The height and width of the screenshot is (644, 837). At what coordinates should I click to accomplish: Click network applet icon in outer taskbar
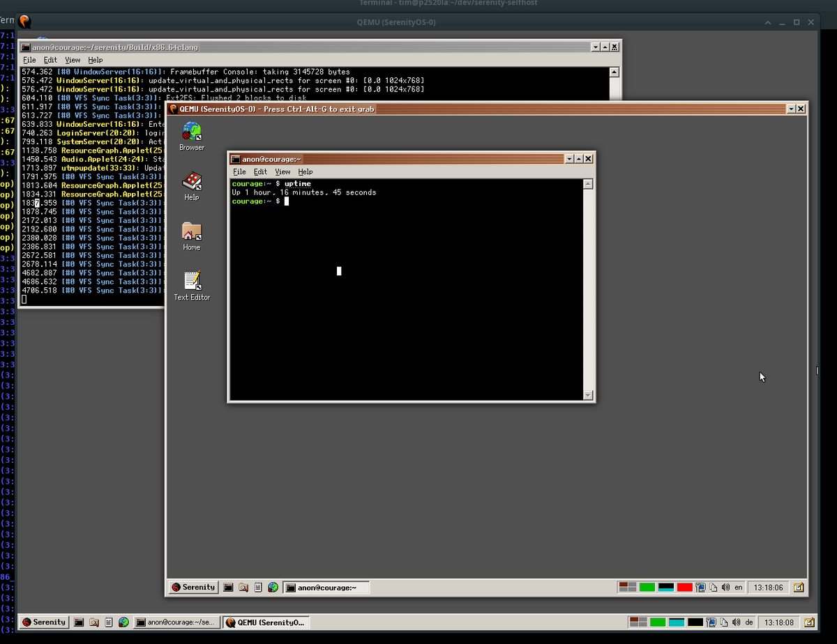click(712, 622)
